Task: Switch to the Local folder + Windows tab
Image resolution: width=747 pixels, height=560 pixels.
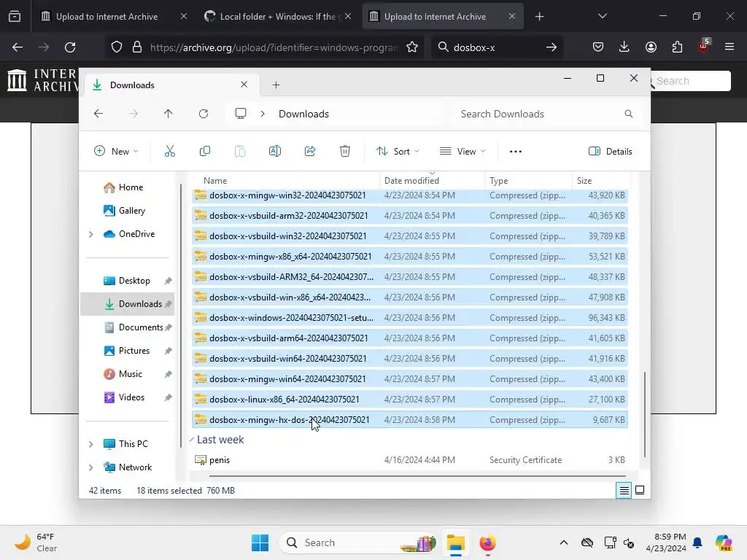Action: tap(278, 16)
